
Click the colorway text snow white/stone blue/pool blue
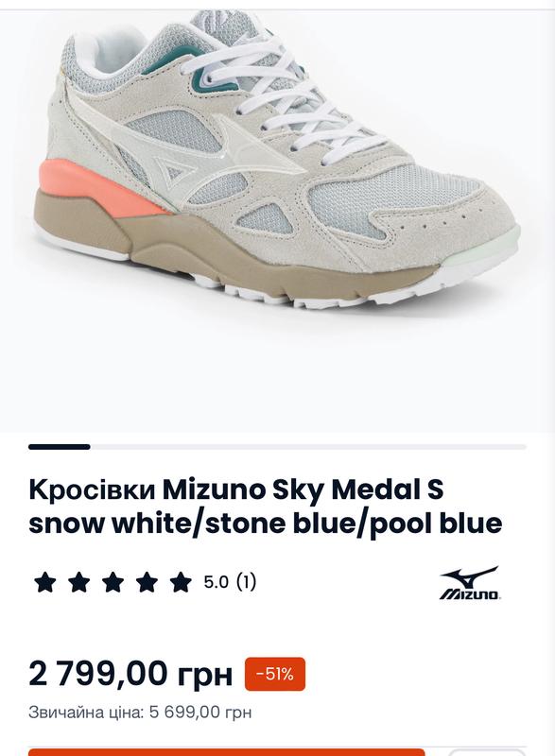(x=265, y=524)
